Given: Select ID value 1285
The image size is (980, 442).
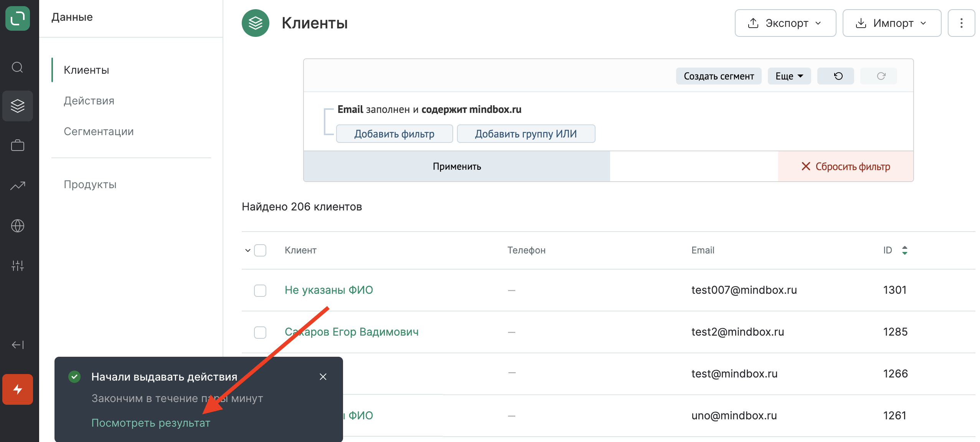Looking at the screenshot, I should tap(895, 332).
